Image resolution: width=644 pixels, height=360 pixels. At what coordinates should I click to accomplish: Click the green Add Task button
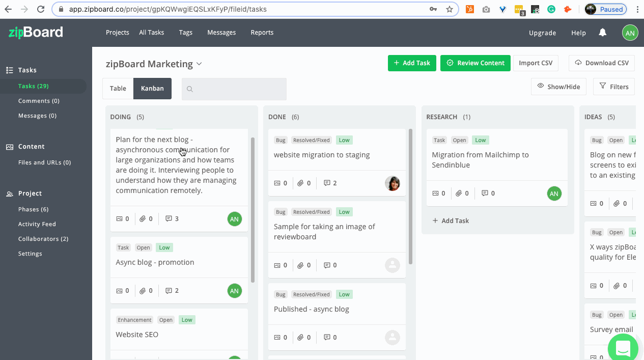412,63
